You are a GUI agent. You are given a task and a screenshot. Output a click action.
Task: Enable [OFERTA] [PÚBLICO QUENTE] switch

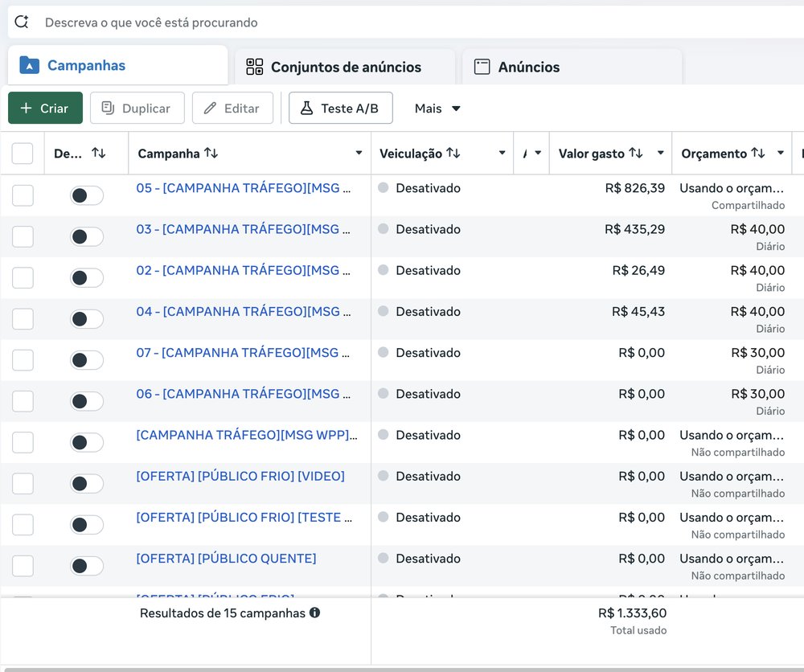(87, 566)
